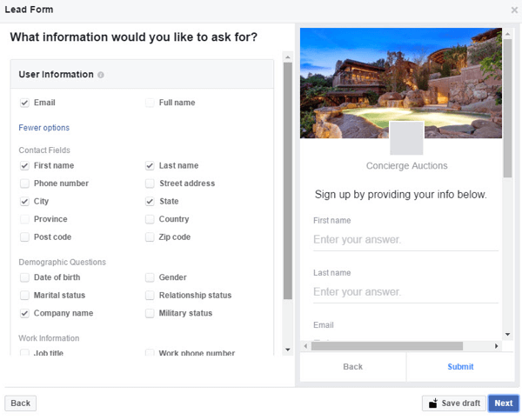
Task: Click the preview horizontal scrollbar thumb
Action: [x=387, y=346]
